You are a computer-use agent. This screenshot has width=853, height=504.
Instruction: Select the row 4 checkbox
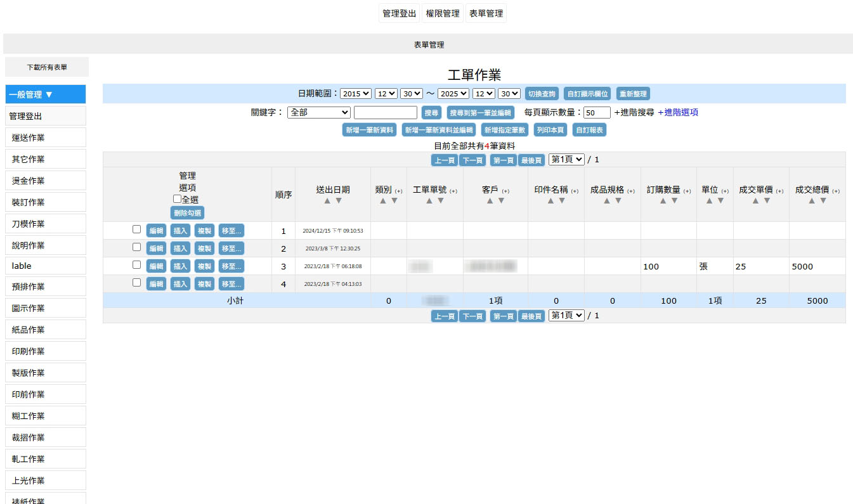136,283
